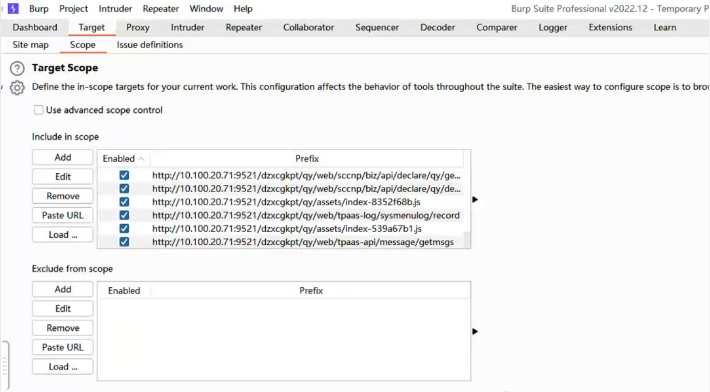The height and width of the screenshot is (392, 710).
Task: Open the Target Scope help question icon
Action: tap(17, 68)
